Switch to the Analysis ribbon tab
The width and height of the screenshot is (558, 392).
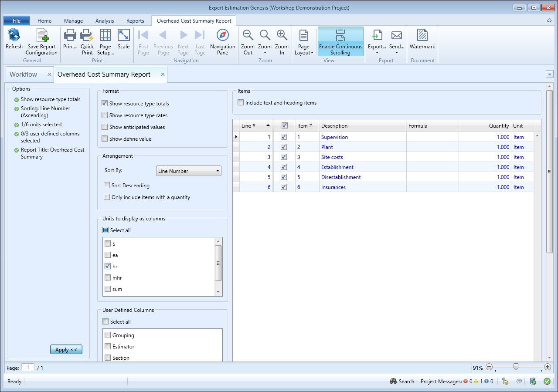coord(105,21)
